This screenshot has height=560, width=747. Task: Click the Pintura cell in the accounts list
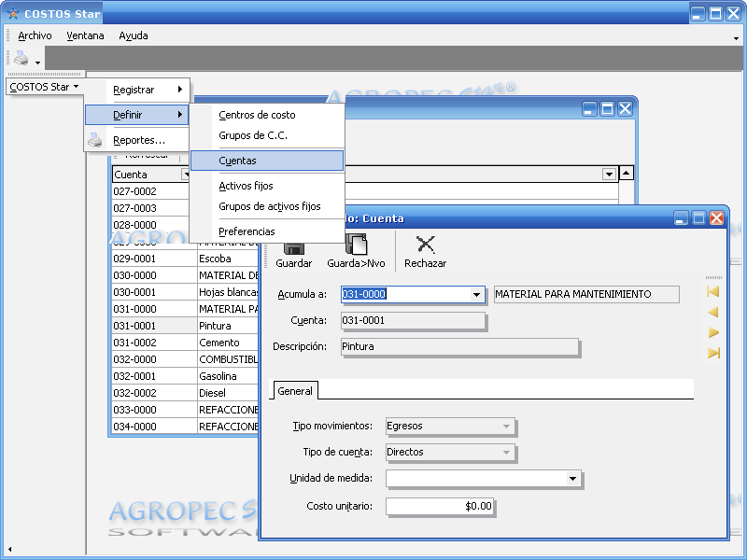coord(228,326)
